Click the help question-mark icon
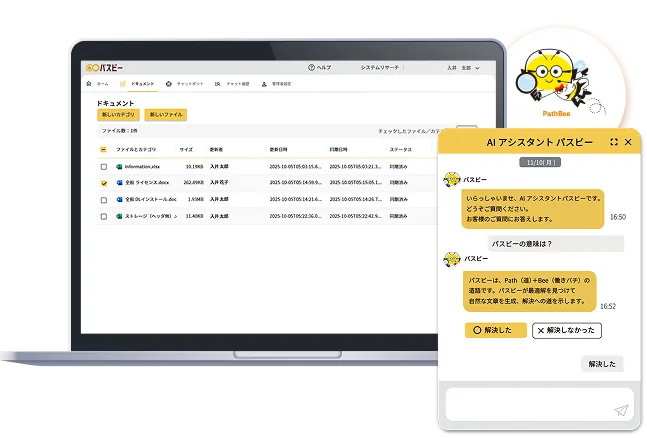647x438 pixels. 311,67
